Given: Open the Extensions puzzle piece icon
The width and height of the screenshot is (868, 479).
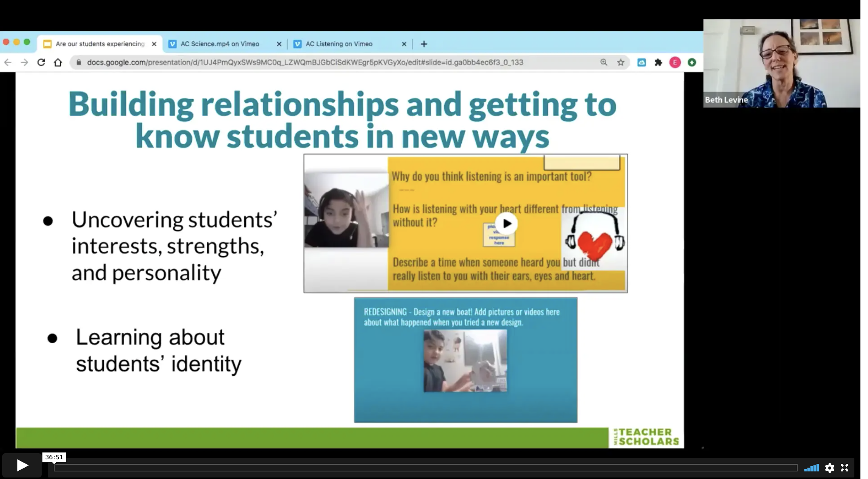Looking at the screenshot, I should tap(658, 63).
